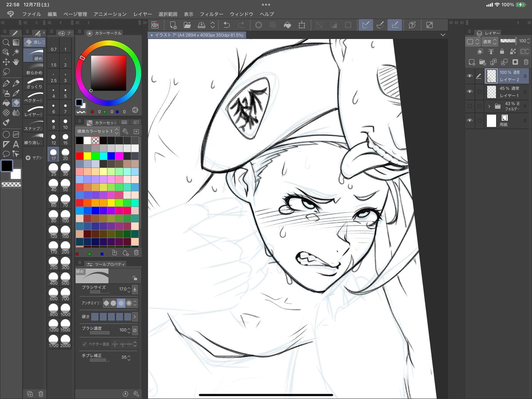Hide the 用紙 paper layer
Viewport: 532px width, 399px height.
click(469, 121)
